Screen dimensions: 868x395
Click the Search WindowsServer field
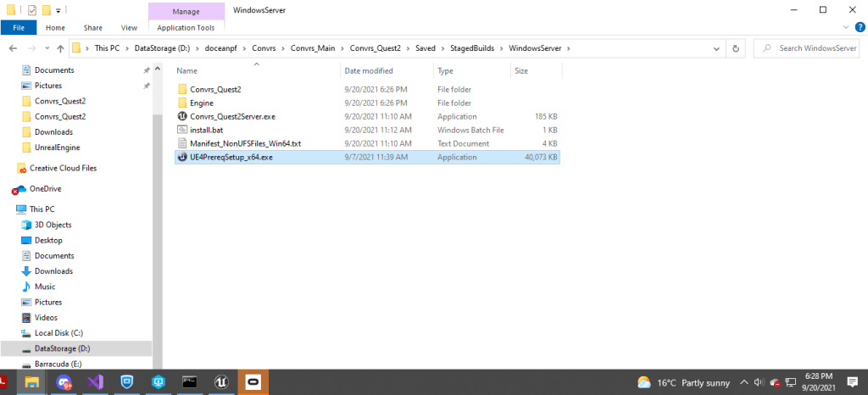coord(815,48)
